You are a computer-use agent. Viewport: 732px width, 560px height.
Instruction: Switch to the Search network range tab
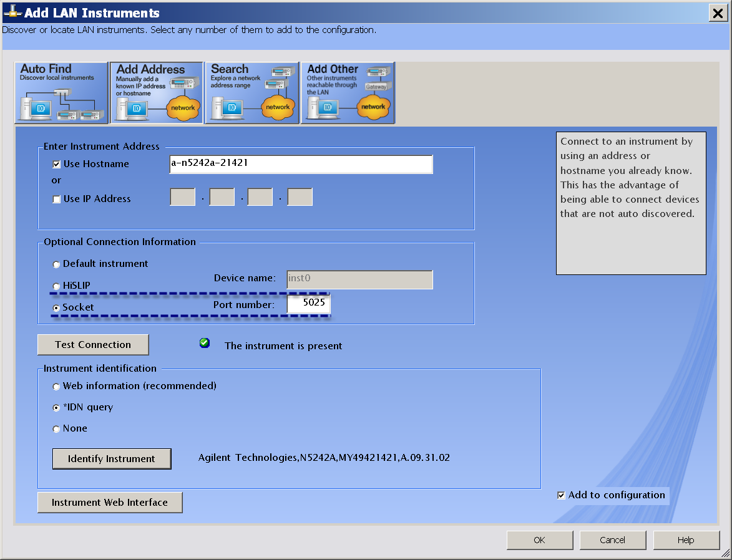[252, 93]
